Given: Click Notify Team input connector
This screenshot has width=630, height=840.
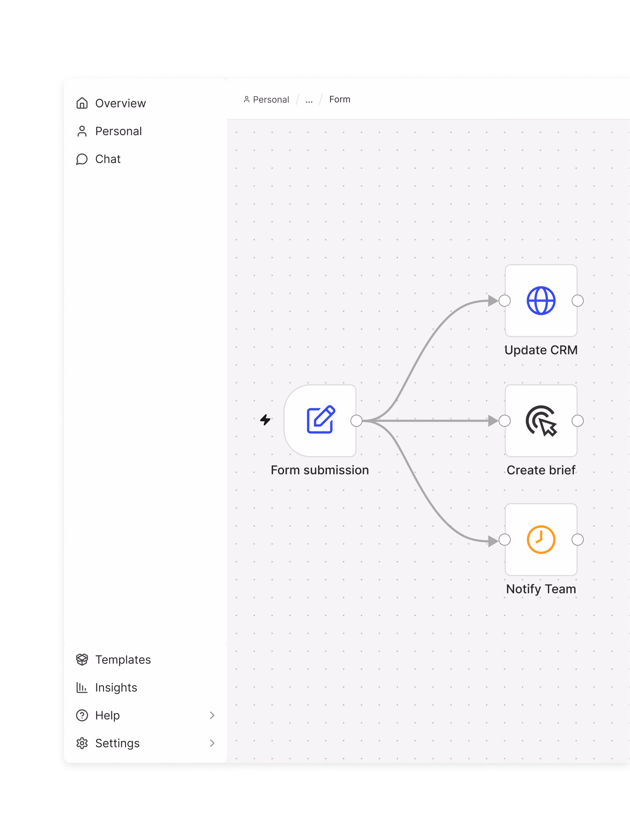Looking at the screenshot, I should [504, 539].
